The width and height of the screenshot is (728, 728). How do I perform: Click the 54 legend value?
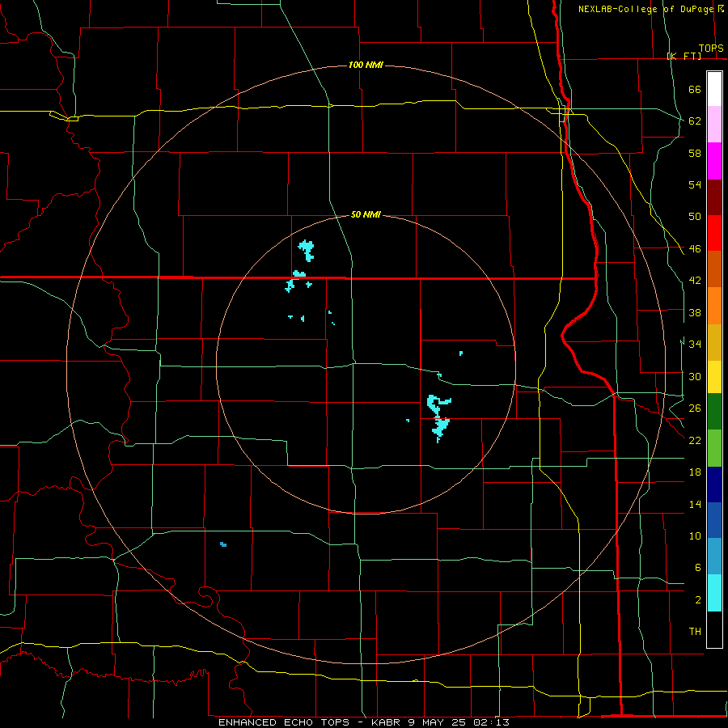tap(695, 184)
